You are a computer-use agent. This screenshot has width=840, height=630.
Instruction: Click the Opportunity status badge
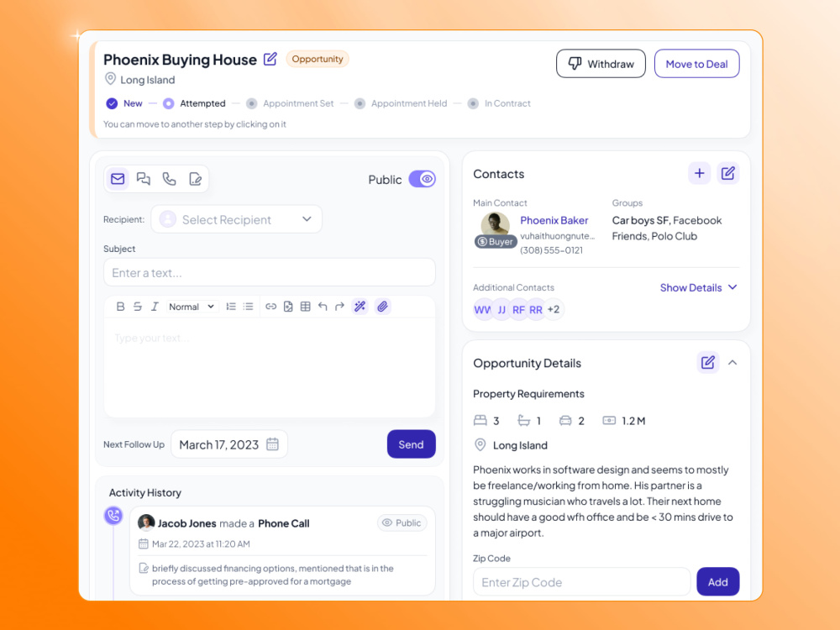318,59
